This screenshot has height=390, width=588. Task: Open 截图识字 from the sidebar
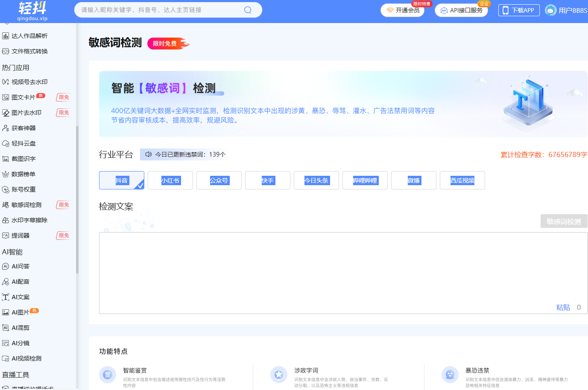tap(23, 159)
